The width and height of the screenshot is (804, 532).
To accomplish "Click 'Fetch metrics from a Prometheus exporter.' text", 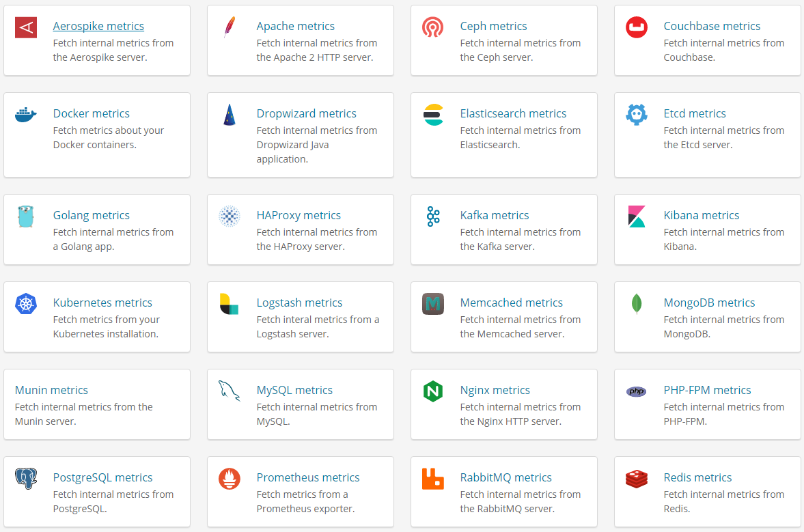I will [305, 502].
